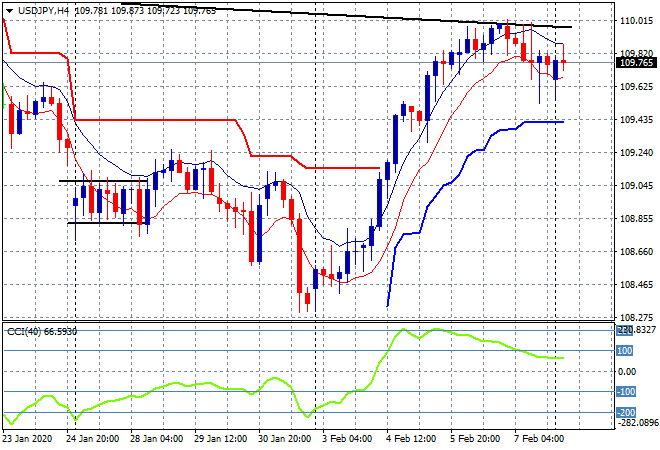The image size is (660, 450).
Task: Click the 108.465 price axis label
Action: pyautogui.click(x=636, y=285)
